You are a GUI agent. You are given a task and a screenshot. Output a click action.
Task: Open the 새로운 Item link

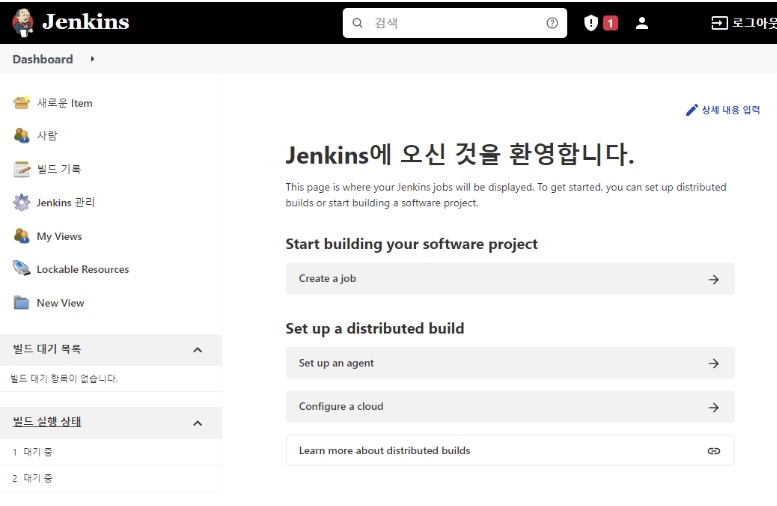coord(64,103)
